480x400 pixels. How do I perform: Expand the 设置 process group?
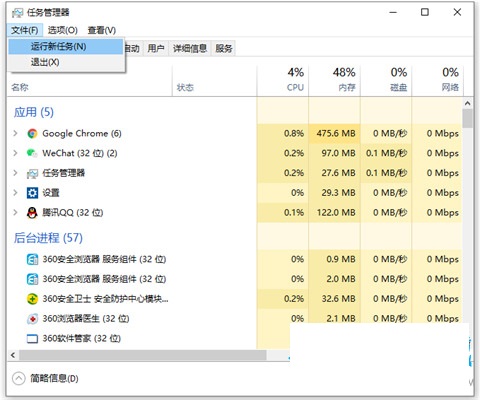tap(15, 192)
